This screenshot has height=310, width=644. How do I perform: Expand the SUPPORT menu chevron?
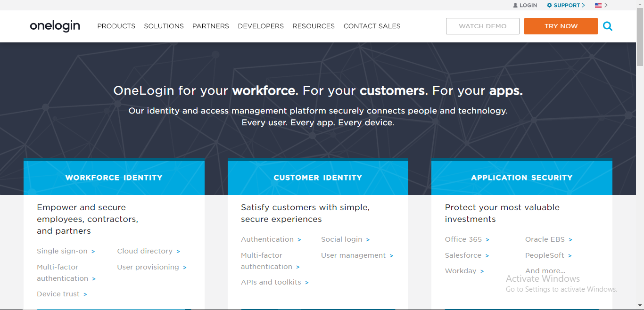pos(583,6)
